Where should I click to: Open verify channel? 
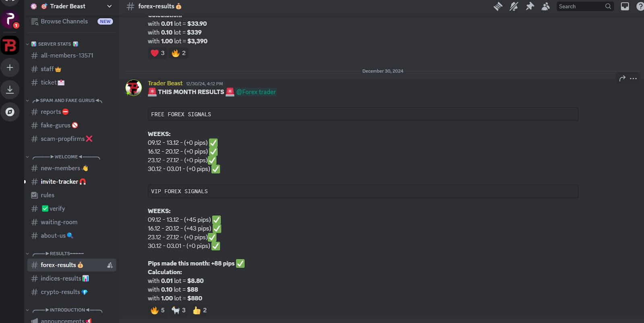[72, 209]
